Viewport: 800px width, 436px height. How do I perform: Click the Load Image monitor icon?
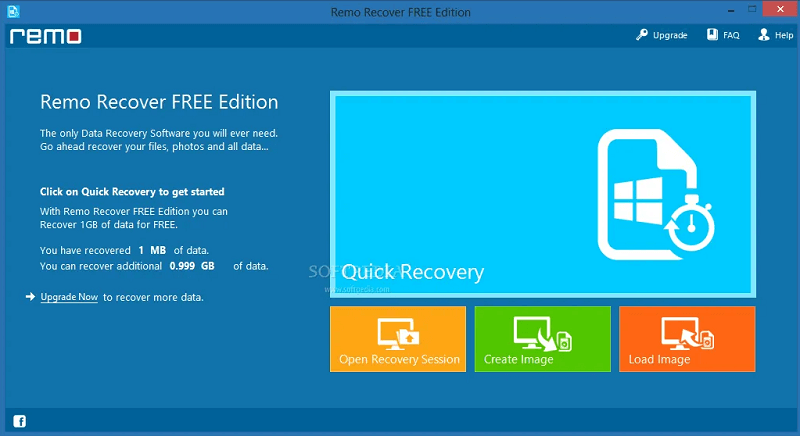pos(687,334)
